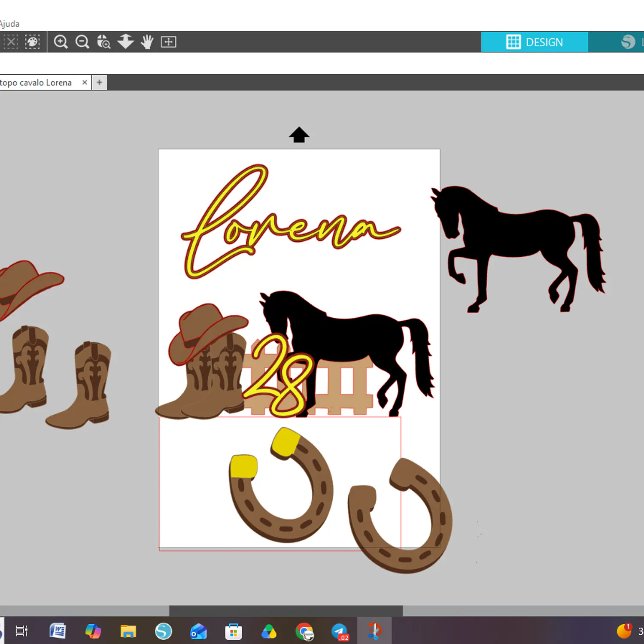Open Task View from the taskbar

pos(21,631)
